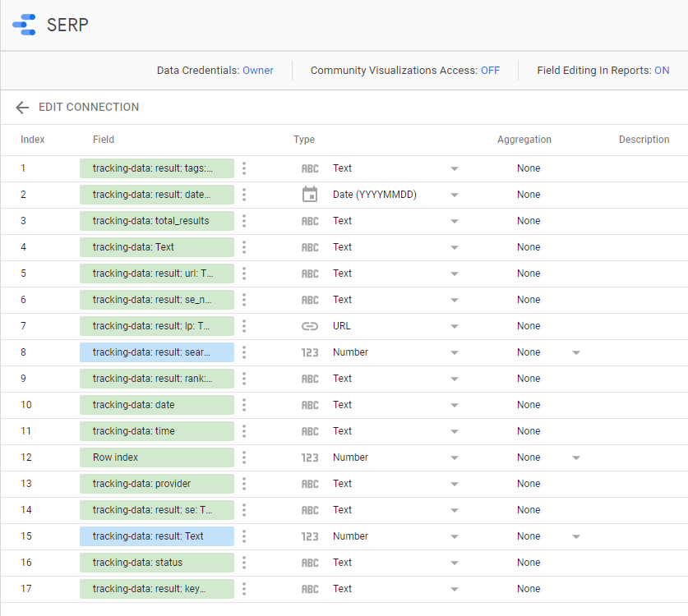Screen dimensions: 688x616
Task: Click the URL link type icon in row 7
Action: (309, 326)
